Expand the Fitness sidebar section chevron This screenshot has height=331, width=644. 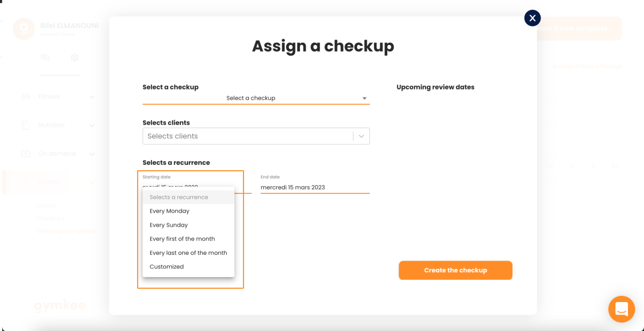click(x=92, y=97)
